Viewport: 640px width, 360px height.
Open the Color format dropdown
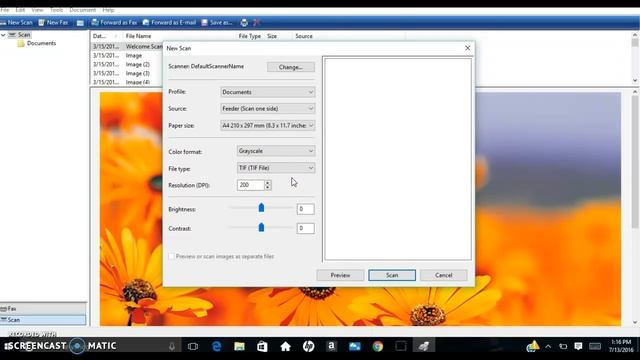(x=276, y=151)
